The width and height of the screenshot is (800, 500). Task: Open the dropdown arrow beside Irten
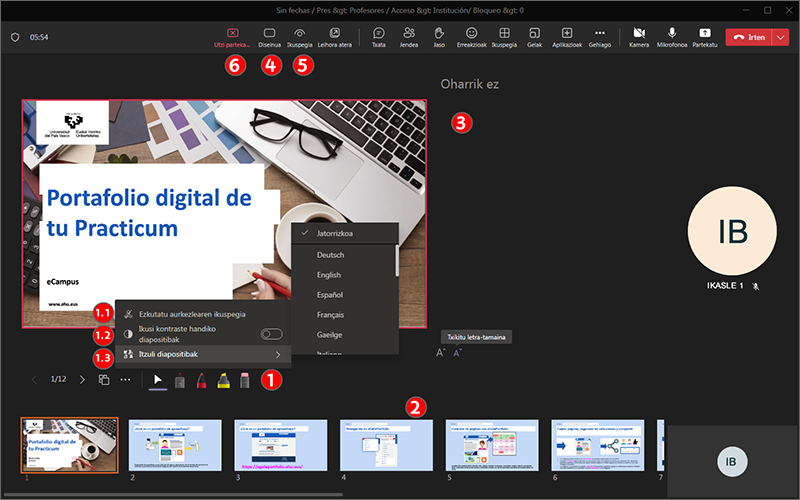(x=780, y=37)
